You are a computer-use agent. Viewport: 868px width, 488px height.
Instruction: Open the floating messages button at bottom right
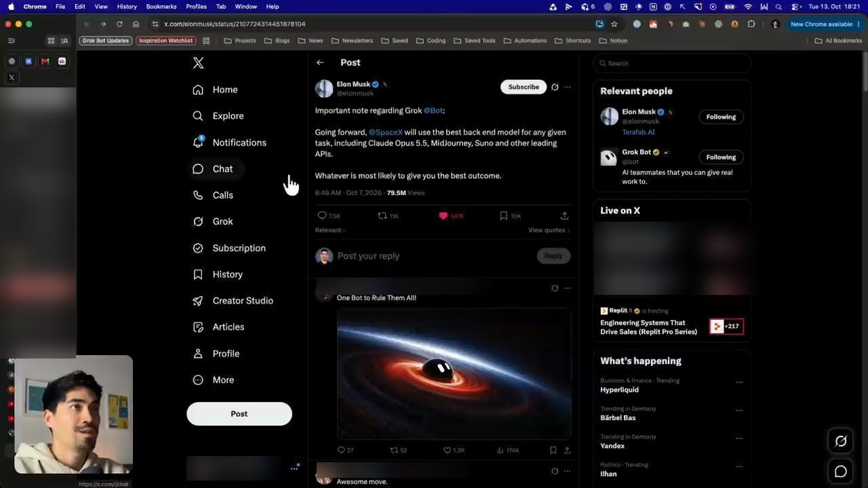(x=841, y=472)
